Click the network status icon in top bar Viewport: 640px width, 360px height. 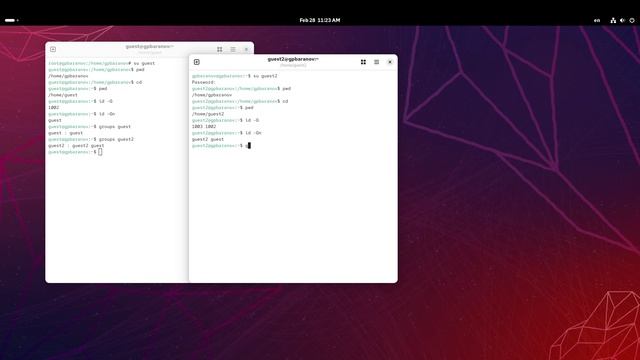(613, 20)
